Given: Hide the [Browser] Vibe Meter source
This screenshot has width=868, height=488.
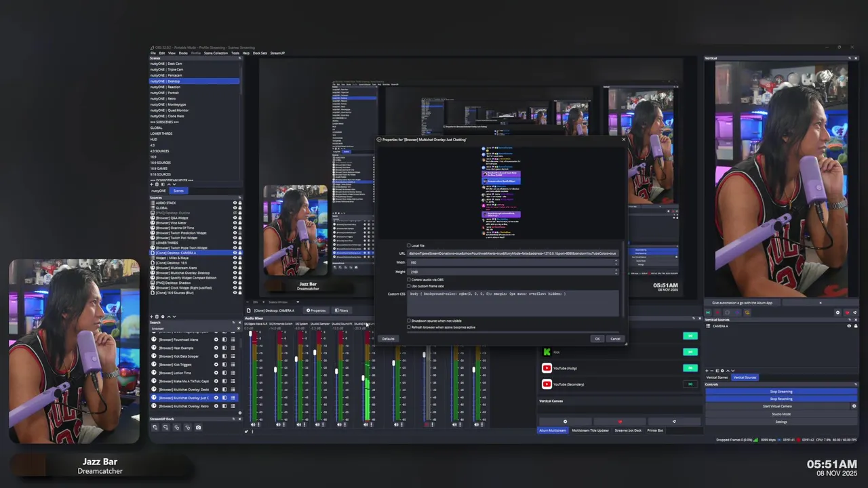Looking at the screenshot, I should point(235,223).
